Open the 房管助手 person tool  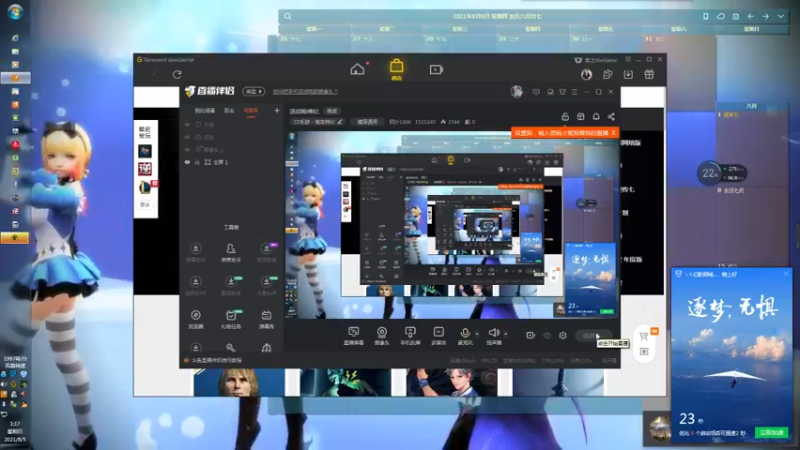(x=231, y=252)
